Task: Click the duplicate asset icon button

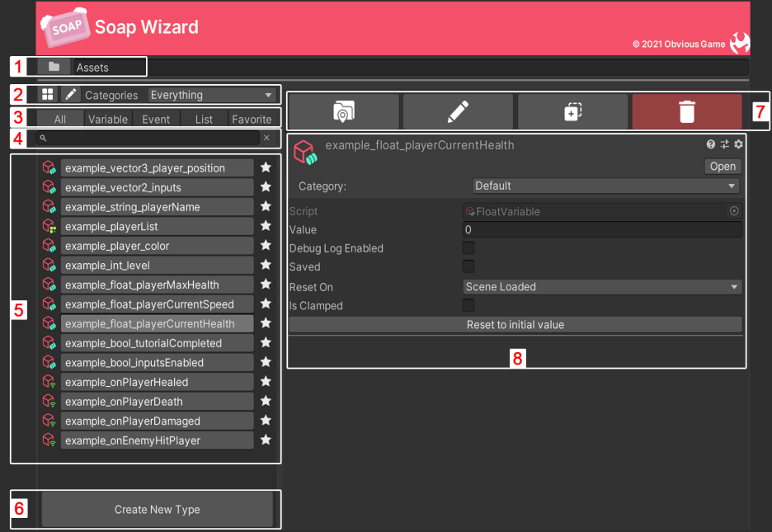Action: (x=573, y=111)
